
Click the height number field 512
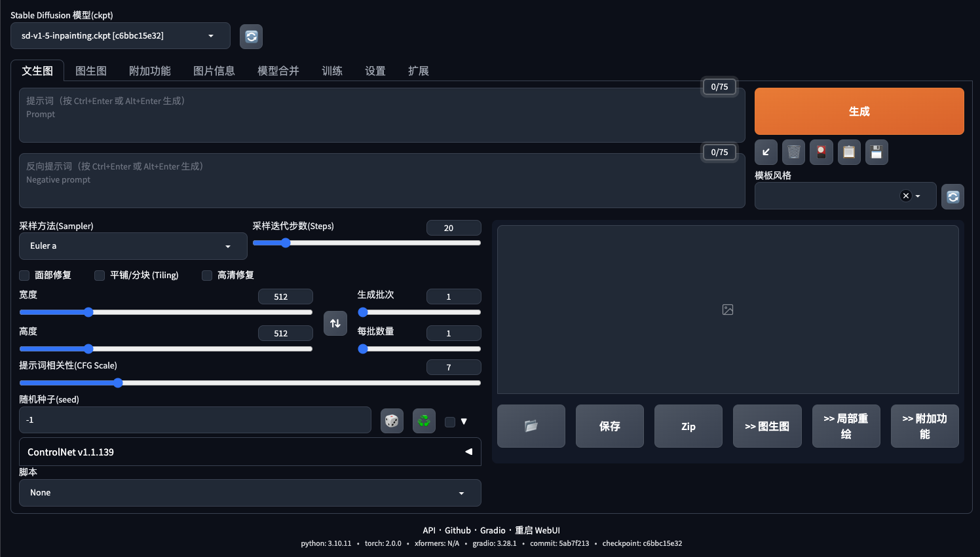pos(286,333)
